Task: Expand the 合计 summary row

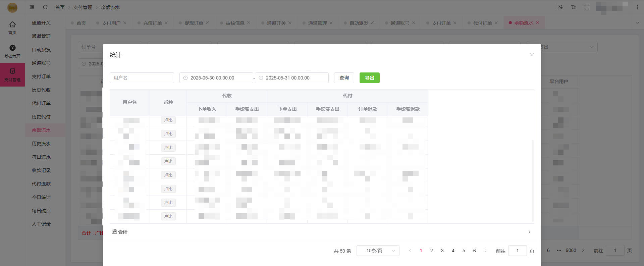Action: [529, 232]
